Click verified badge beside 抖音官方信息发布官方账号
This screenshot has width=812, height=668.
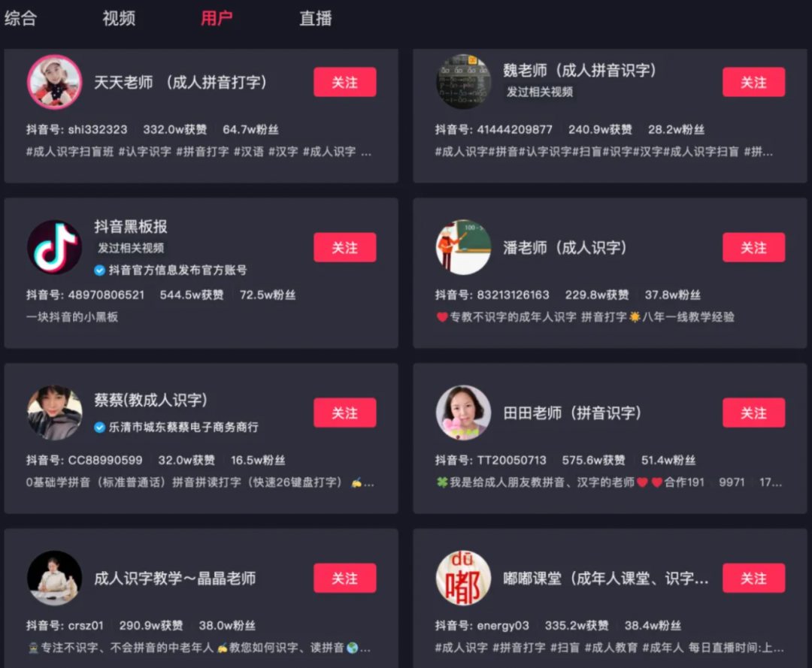pos(99,270)
